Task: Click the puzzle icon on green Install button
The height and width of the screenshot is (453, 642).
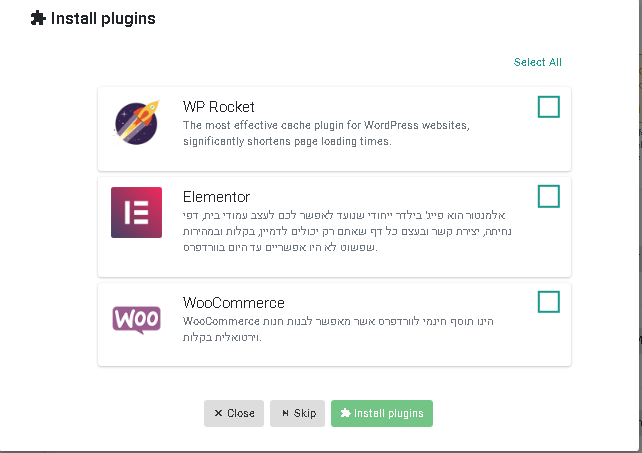Action: 346,413
